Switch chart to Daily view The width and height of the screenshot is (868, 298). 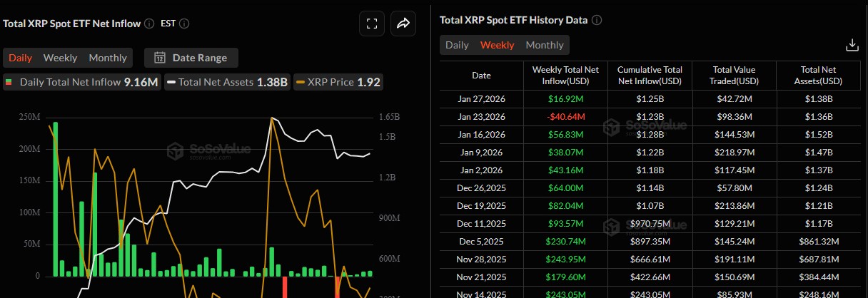tap(20, 58)
